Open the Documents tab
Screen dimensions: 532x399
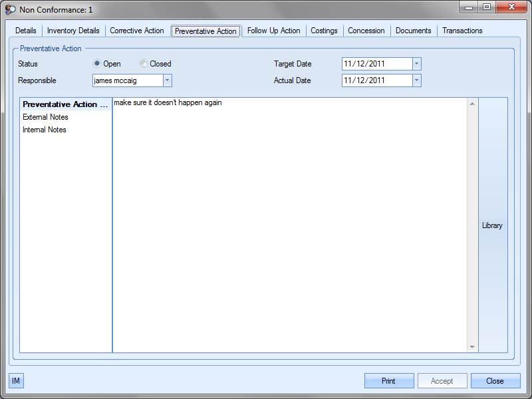(413, 31)
